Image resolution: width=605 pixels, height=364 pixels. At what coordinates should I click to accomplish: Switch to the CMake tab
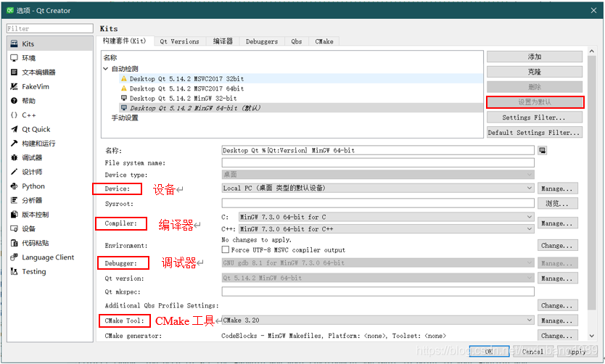(x=324, y=41)
